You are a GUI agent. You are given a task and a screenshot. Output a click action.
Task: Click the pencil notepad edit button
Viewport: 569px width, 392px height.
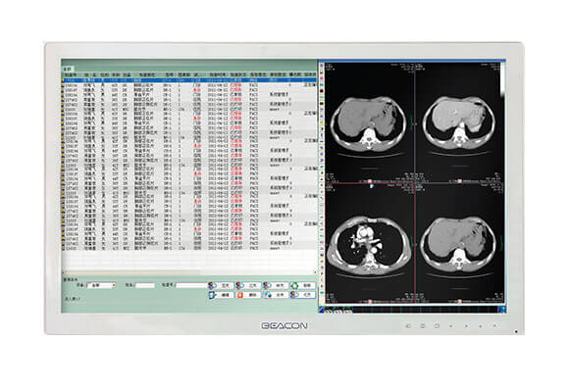(x=222, y=295)
